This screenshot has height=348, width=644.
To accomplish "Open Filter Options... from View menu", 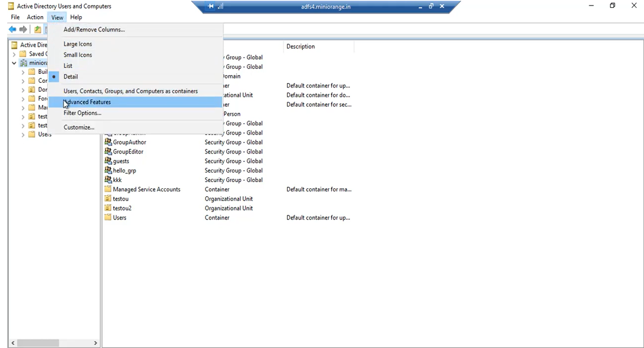I will (x=135, y=113).
